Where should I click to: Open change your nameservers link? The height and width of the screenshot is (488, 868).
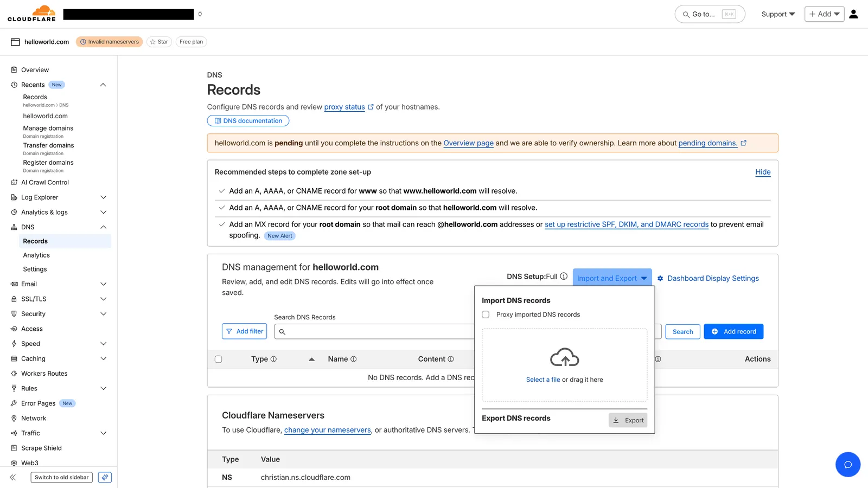pos(328,430)
